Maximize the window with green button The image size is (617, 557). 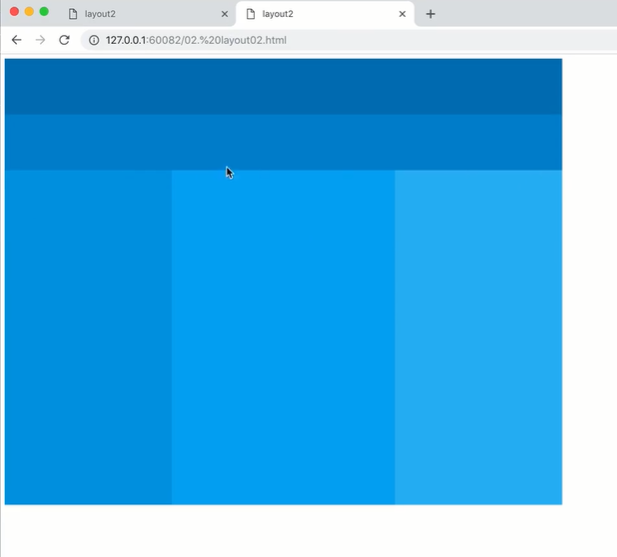(x=44, y=12)
